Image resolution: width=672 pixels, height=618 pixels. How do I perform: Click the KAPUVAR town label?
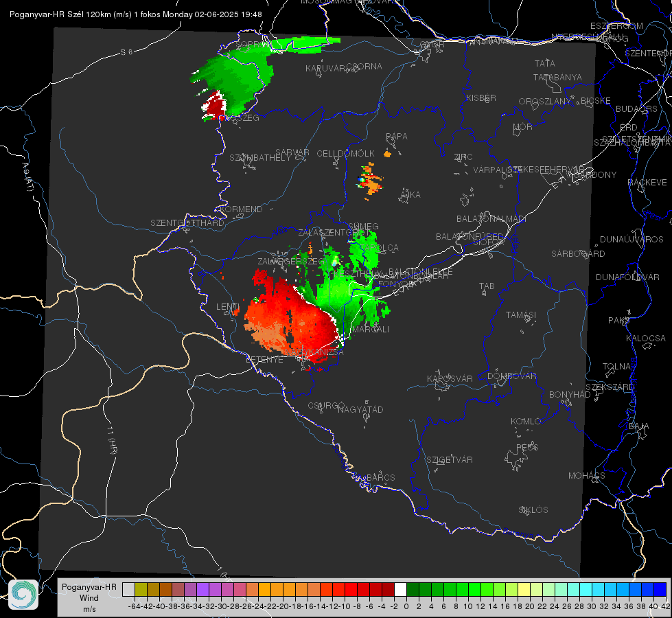[325, 69]
